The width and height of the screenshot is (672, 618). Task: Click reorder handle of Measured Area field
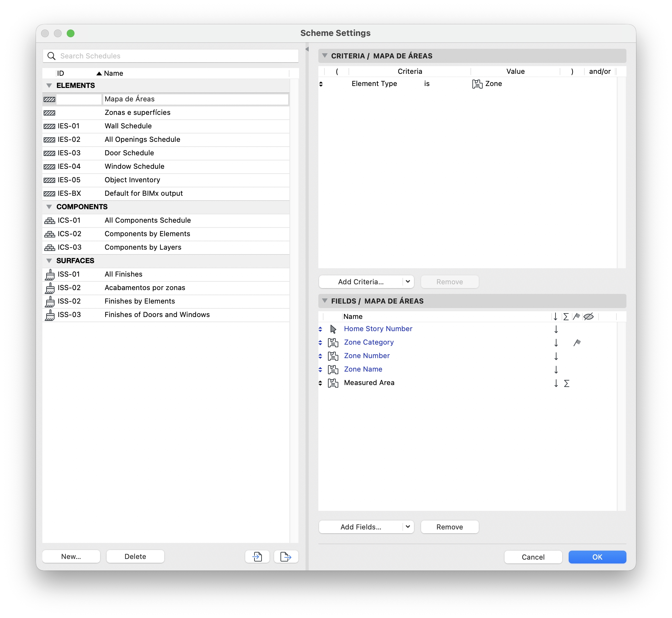point(320,383)
